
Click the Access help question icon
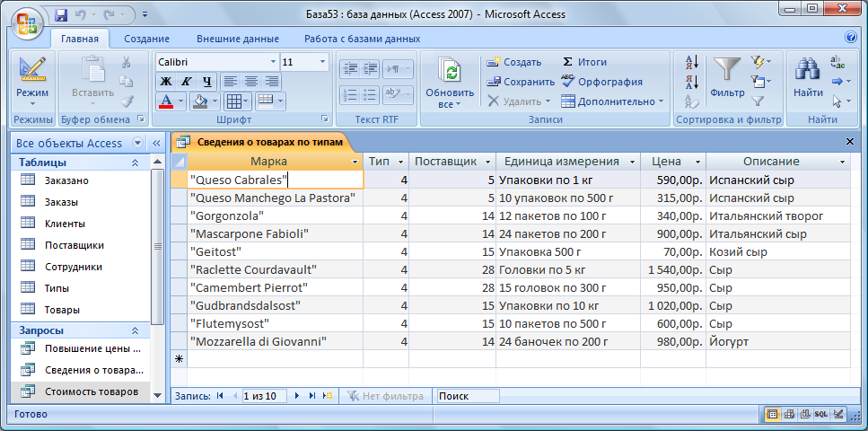pos(851,38)
